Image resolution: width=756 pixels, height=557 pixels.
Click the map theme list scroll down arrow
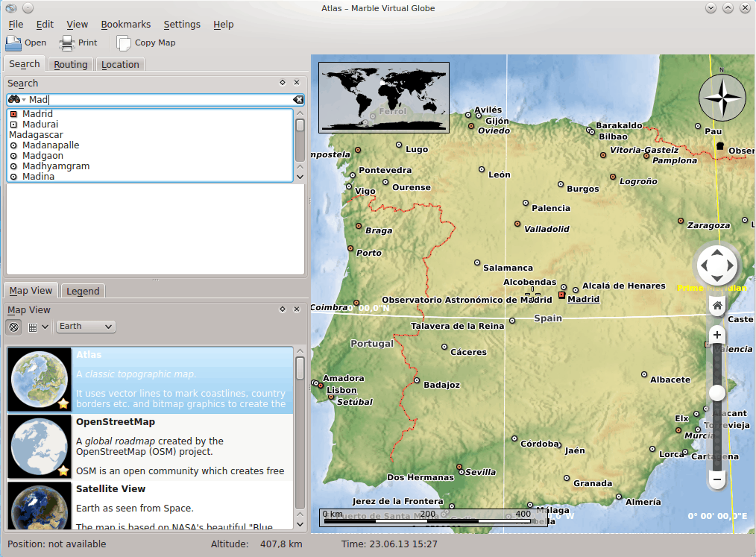coord(300,524)
